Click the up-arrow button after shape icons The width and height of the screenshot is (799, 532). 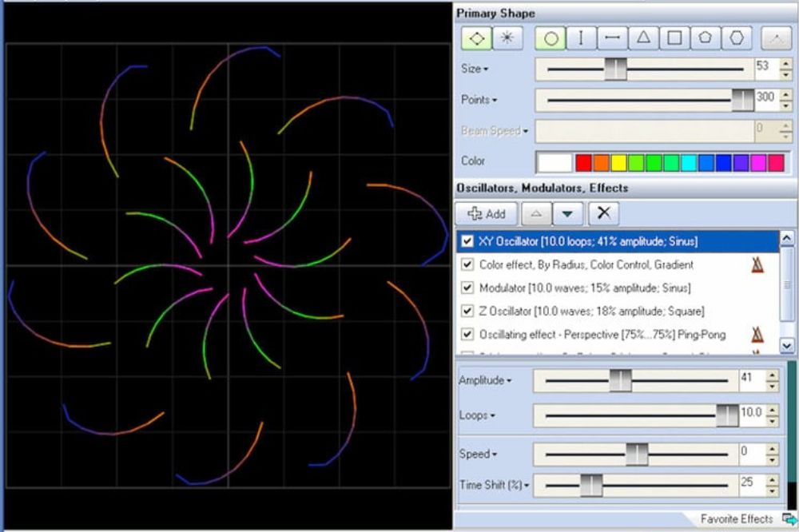coord(776,38)
